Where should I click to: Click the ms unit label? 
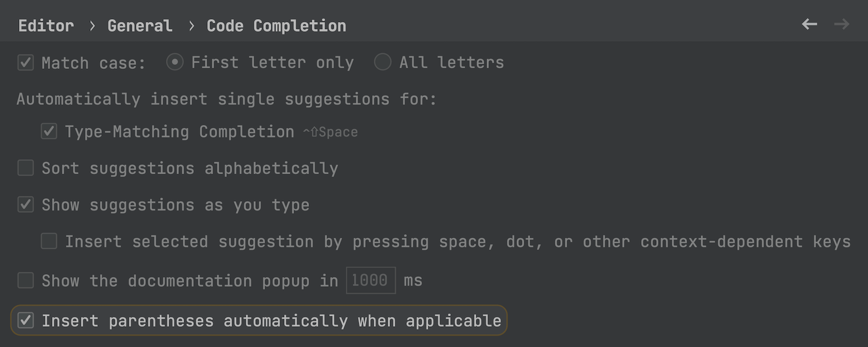coord(413,281)
